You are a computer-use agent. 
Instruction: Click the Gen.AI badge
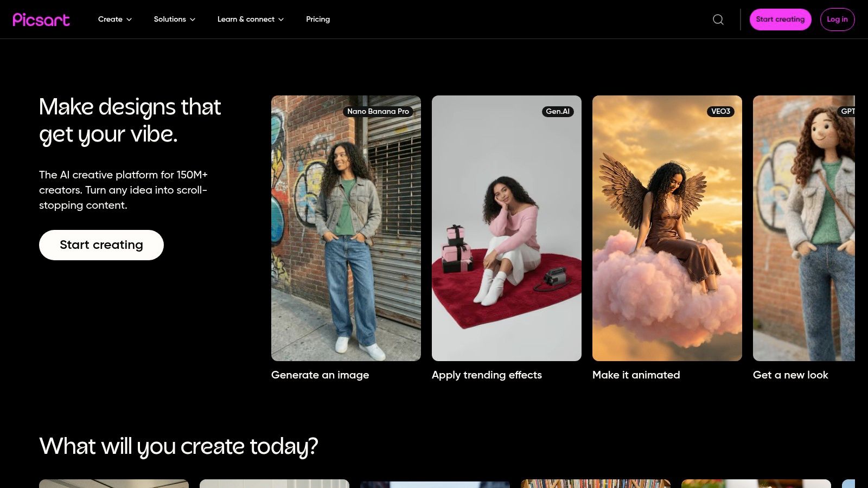pos(558,111)
